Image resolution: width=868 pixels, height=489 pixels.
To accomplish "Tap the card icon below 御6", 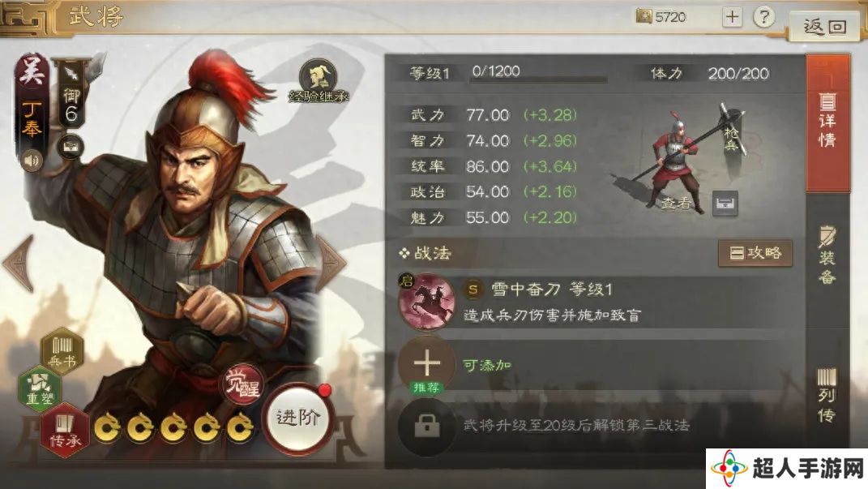I will pos(71,147).
